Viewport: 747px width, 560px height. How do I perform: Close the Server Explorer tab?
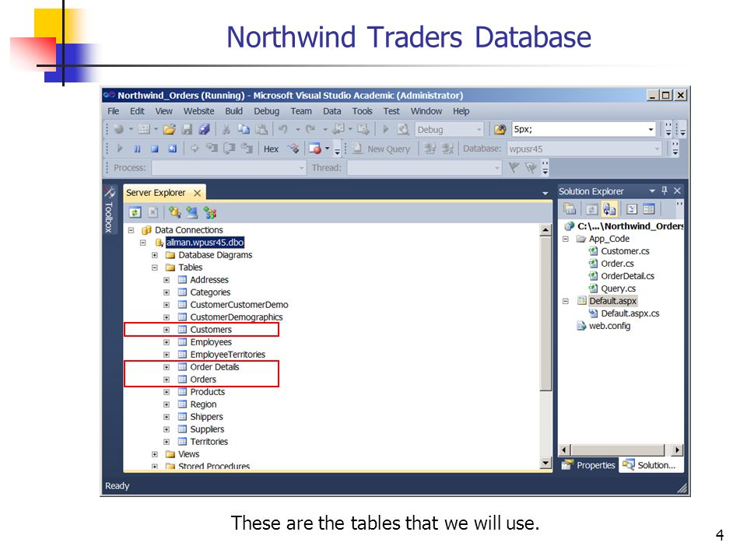click(x=197, y=193)
